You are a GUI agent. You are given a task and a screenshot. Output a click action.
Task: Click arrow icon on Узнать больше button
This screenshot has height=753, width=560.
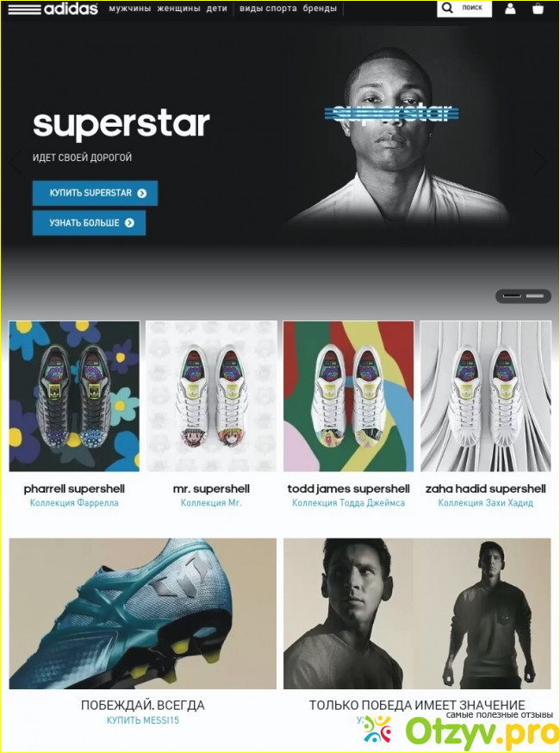pos(130,223)
